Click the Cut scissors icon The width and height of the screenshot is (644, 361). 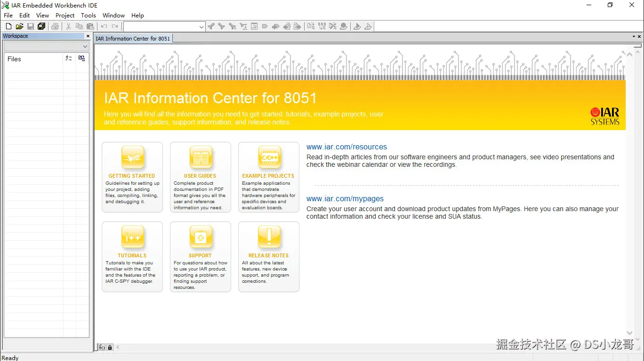(68, 26)
